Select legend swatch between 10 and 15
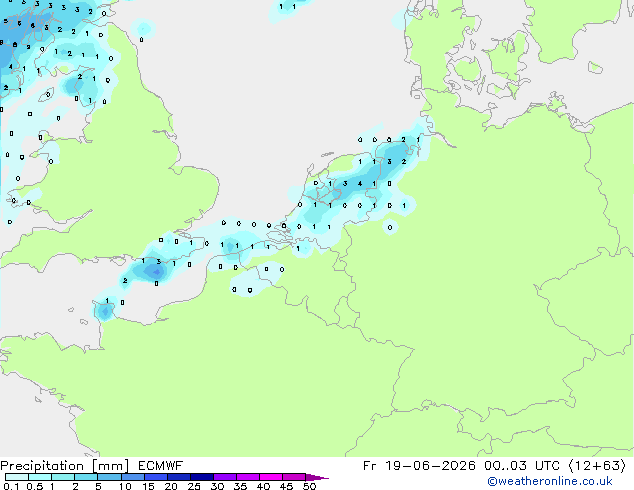634x490 pixels. (x=133, y=477)
